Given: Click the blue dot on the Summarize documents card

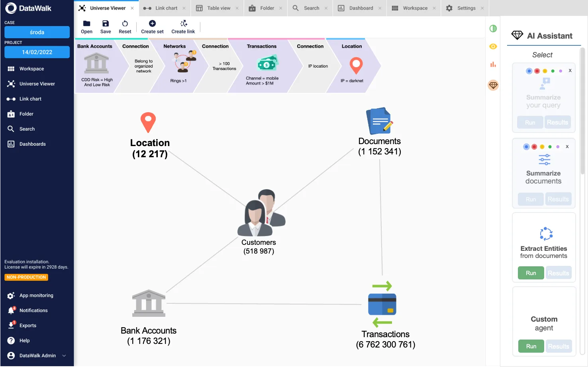Looking at the screenshot, I should [x=526, y=146].
